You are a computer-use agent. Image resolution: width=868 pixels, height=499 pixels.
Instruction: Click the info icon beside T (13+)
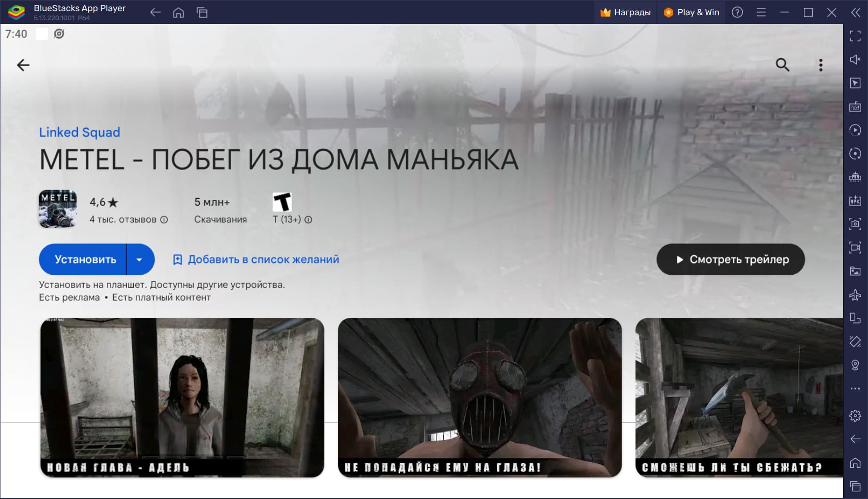click(308, 220)
